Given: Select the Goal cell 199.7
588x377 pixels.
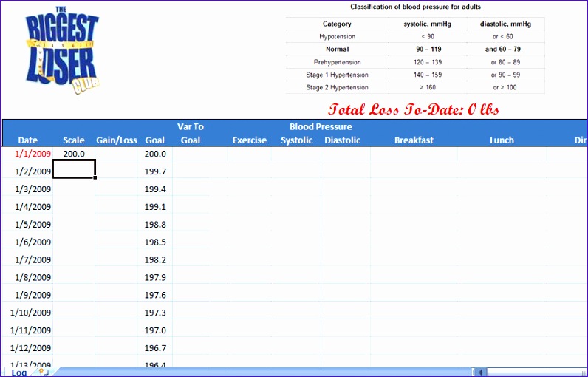Looking at the screenshot, I should coord(155,171).
